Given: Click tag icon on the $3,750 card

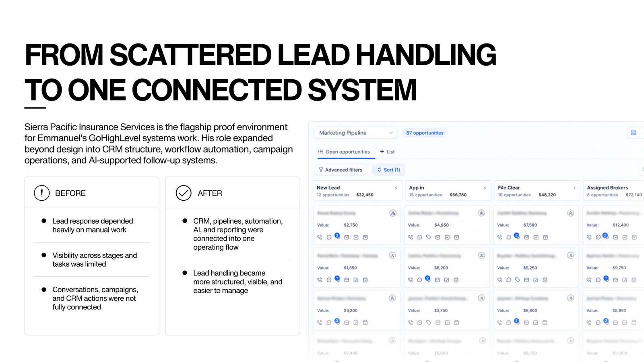Looking at the screenshot, I should point(429,323).
